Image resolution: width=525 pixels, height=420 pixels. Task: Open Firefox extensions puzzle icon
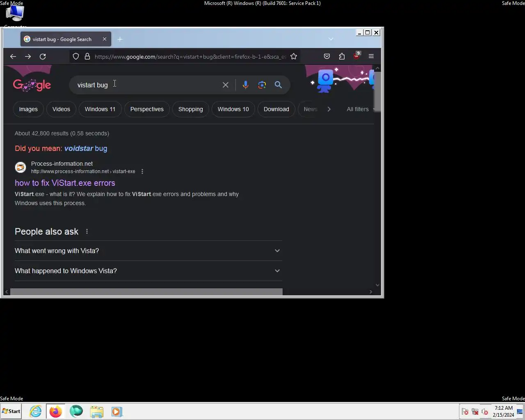click(342, 57)
